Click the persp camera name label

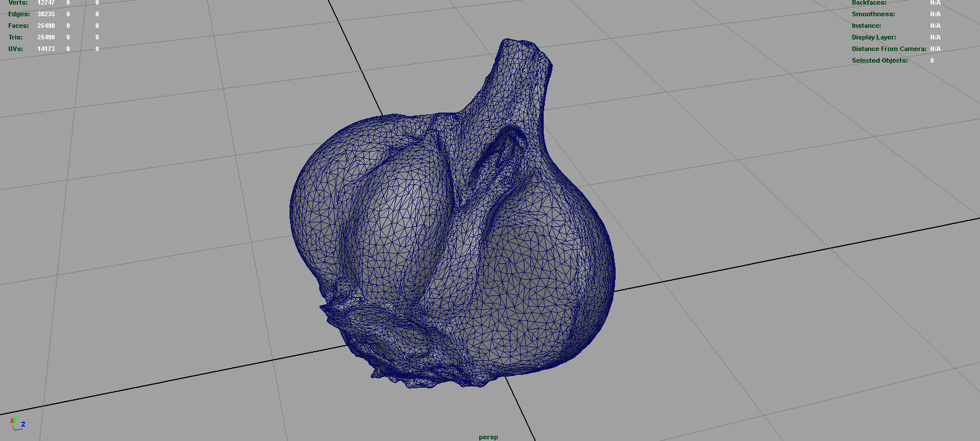tap(488, 437)
